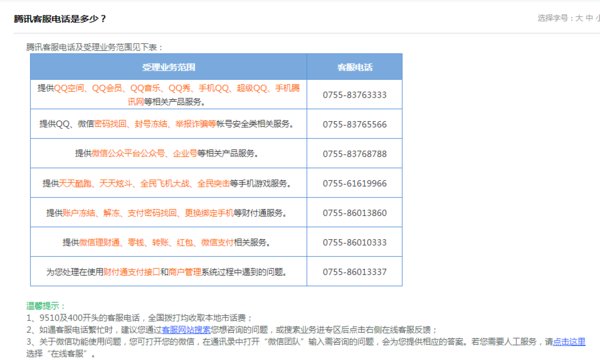The width and height of the screenshot is (600, 361).
Task: Select phone number 0755-86010333
Action: [354, 242]
